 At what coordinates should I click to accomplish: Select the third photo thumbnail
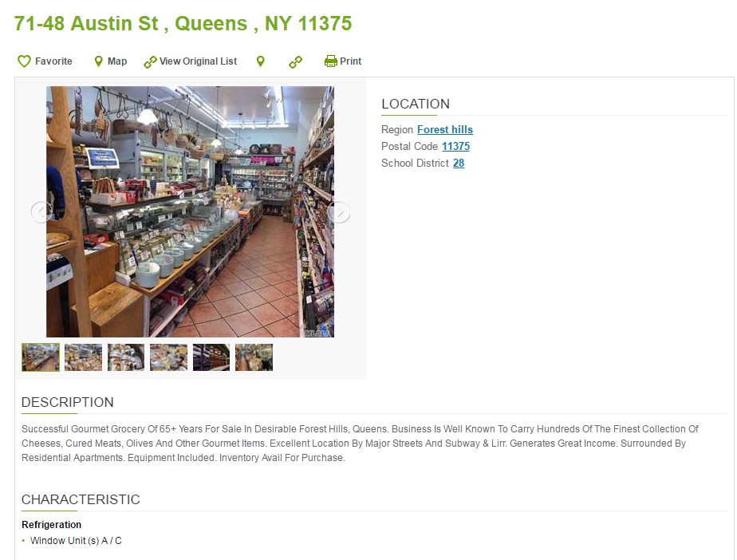(126, 357)
